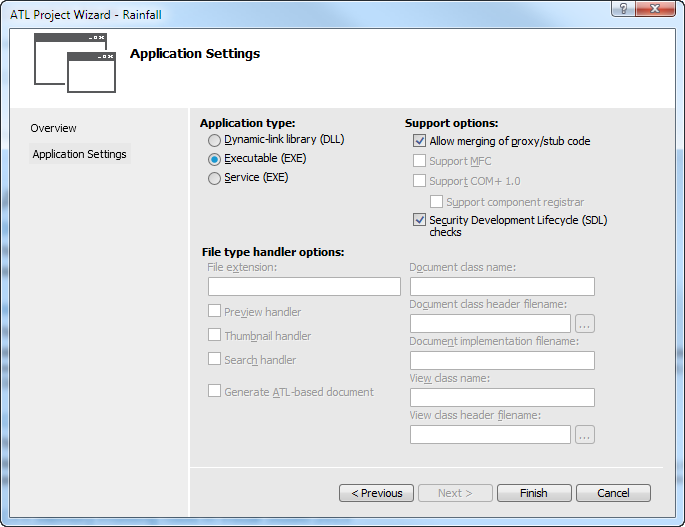Check Generate ATL-based document
The width and height of the screenshot is (685, 527).
click(x=214, y=391)
